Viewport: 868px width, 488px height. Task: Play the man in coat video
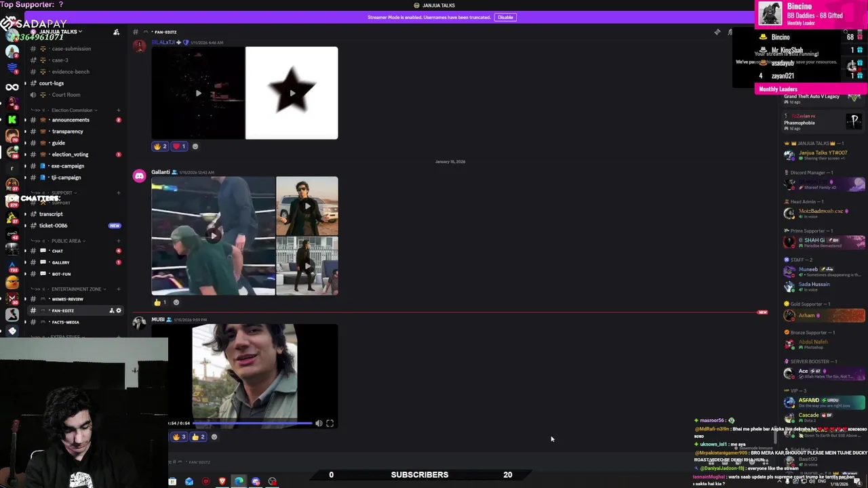[x=307, y=206]
